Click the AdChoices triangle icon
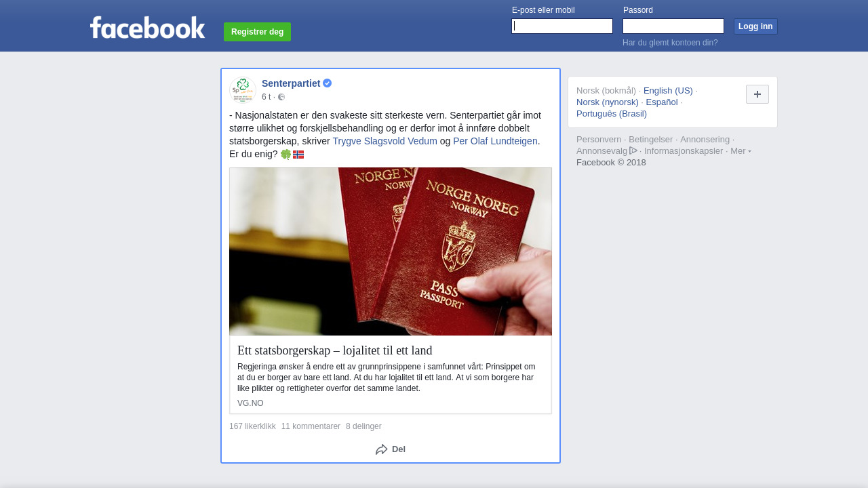 (633, 150)
